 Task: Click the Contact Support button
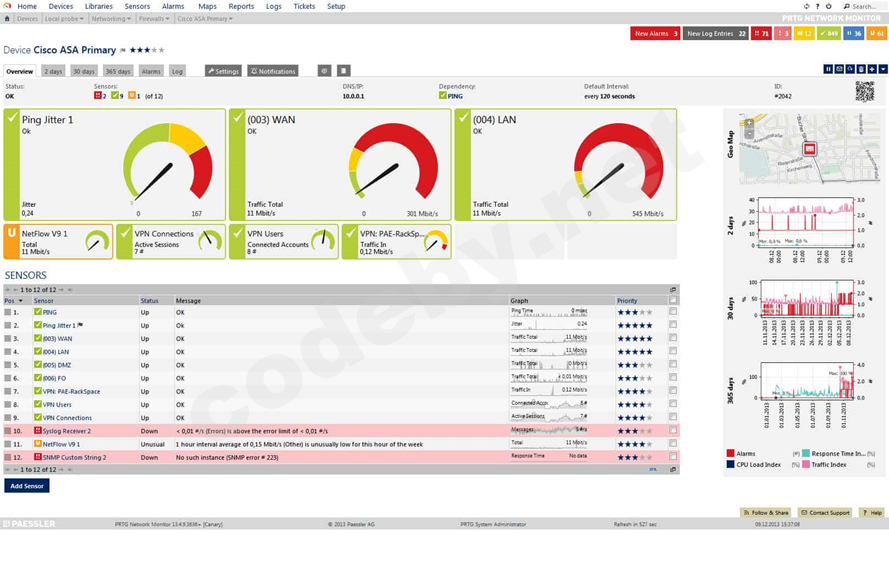tap(826, 512)
